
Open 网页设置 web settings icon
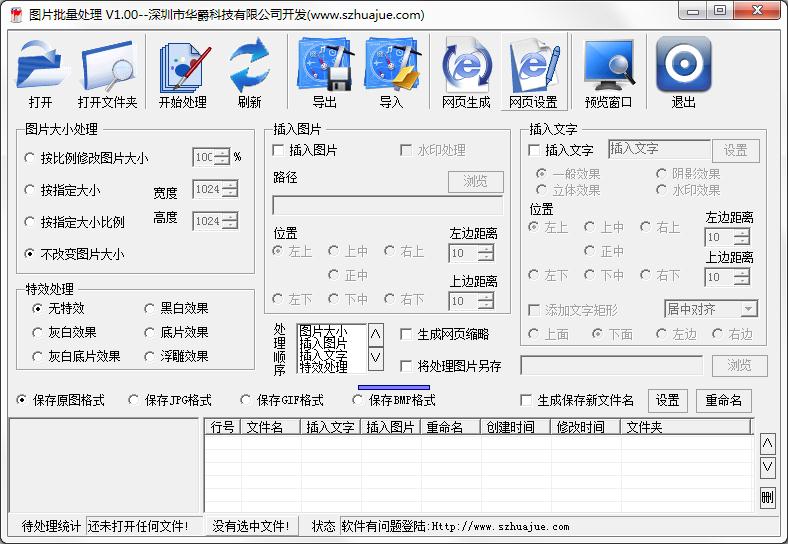(x=533, y=72)
